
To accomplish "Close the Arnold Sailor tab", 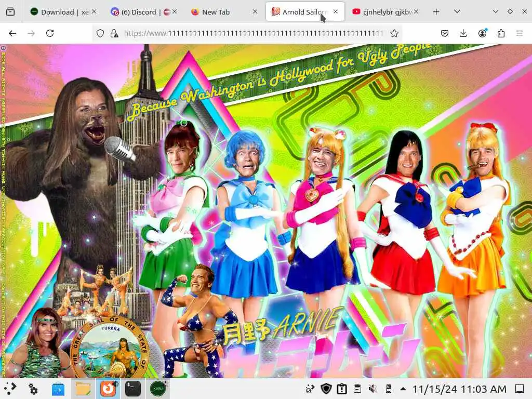I will 336,12.
